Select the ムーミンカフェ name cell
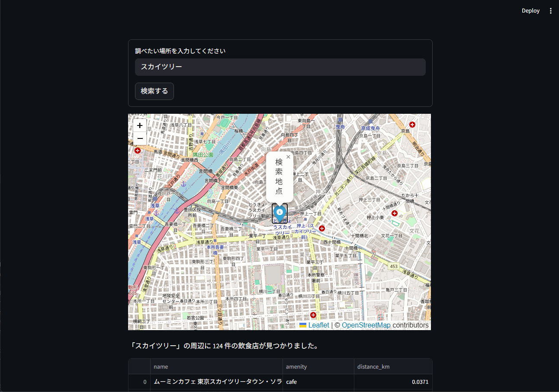This screenshot has height=392, width=559. (x=216, y=382)
